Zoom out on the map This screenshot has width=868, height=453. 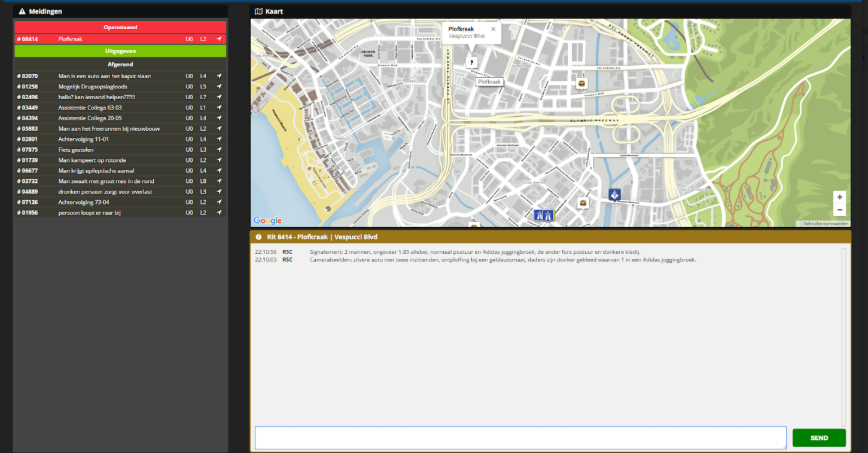click(x=840, y=210)
